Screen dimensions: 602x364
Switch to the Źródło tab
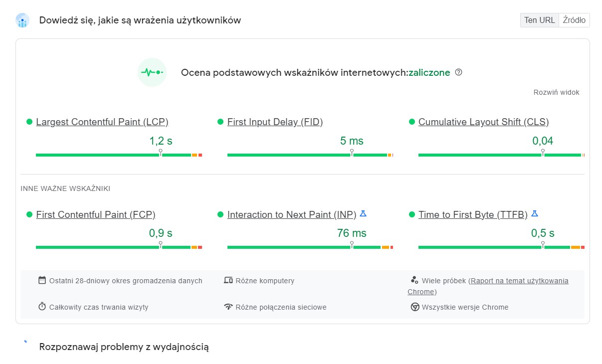pos(574,20)
